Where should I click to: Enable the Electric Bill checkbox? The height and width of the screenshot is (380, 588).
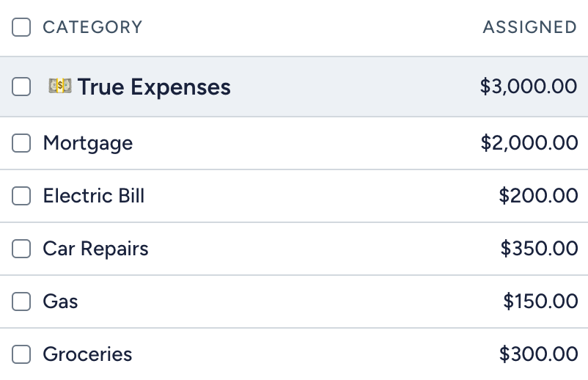[x=21, y=196]
